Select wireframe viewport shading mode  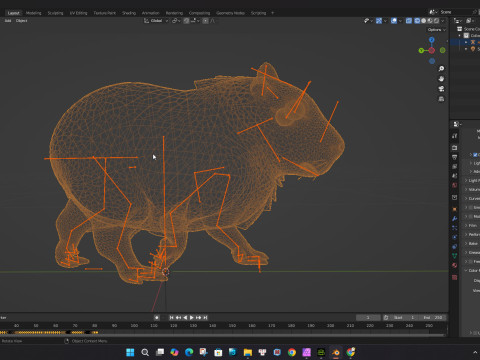coord(417,21)
